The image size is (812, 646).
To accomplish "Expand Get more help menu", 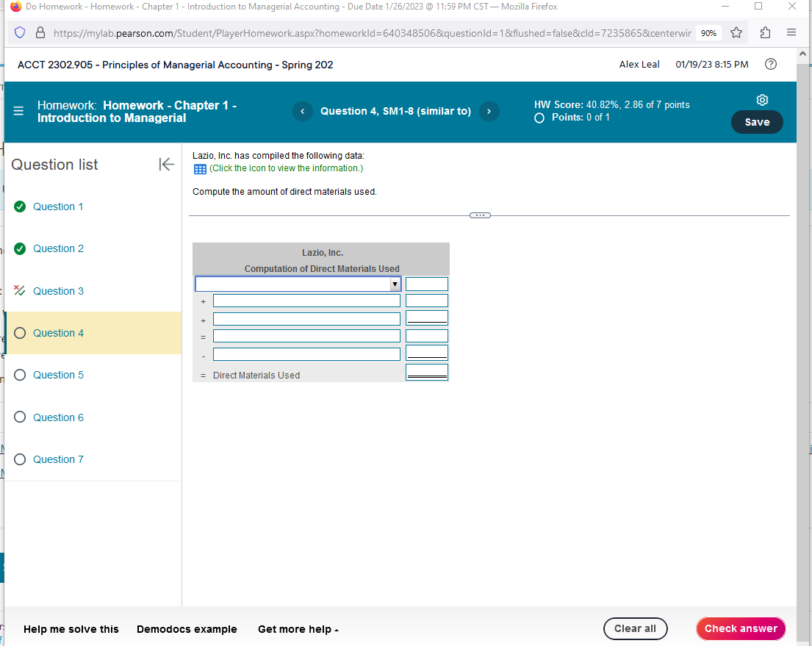I will (x=298, y=629).
